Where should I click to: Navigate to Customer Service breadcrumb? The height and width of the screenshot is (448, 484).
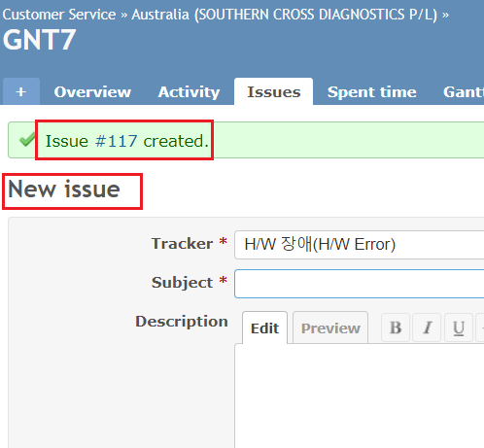pyautogui.click(x=59, y=15)
